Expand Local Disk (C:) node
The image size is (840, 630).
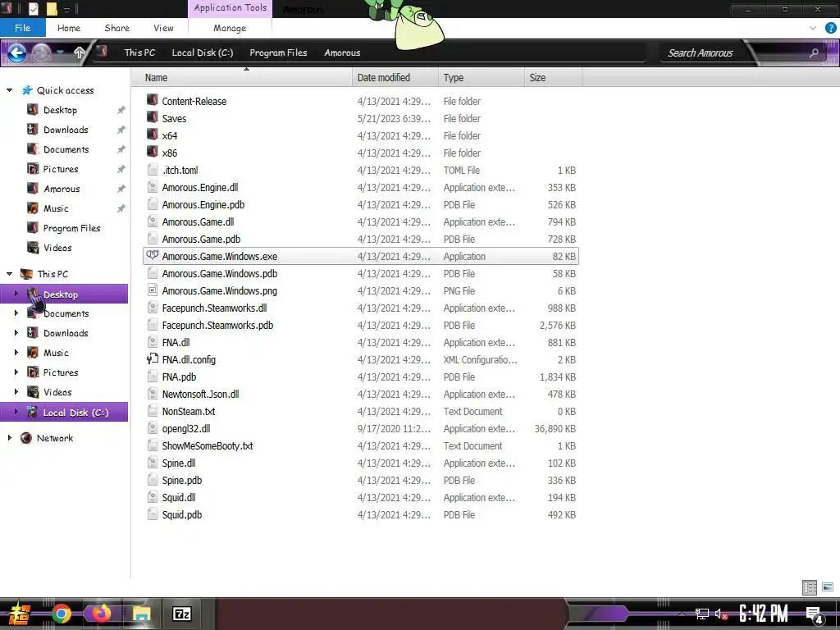click(x=16, y=412)
